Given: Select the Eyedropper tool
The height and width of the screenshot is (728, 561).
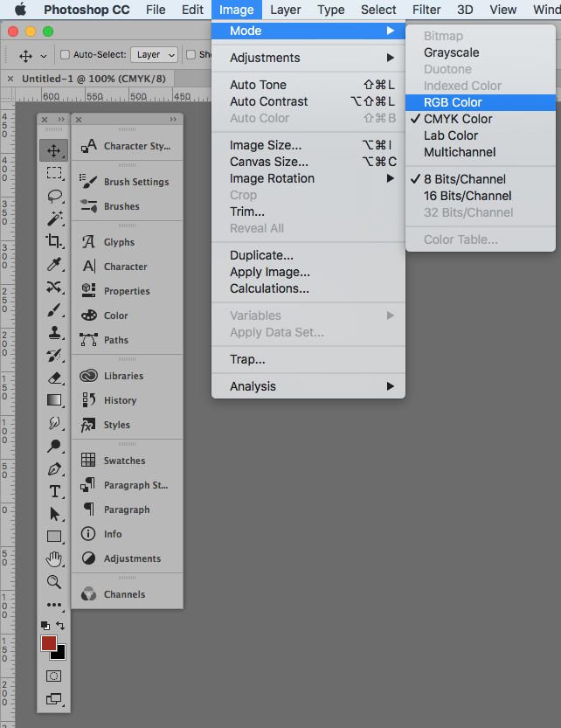Looking at the screenshot, I should click(54, 264).
